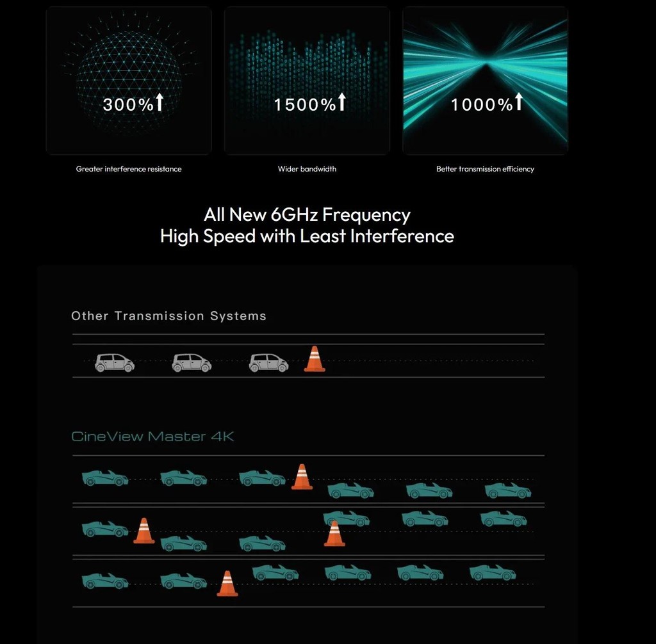Screen dimensions: 656x644
Task: Click the middle gray car icon
Action: pos(192,363)
